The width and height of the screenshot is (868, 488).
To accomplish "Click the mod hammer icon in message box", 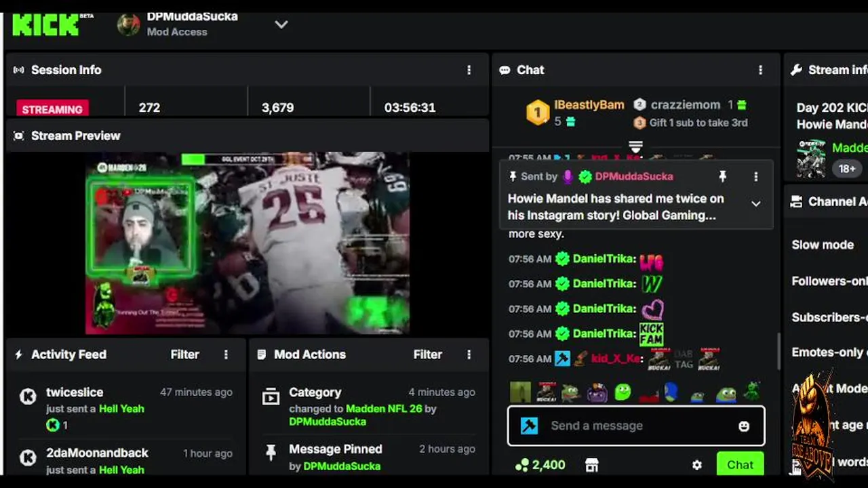I will tap(530, 426).
